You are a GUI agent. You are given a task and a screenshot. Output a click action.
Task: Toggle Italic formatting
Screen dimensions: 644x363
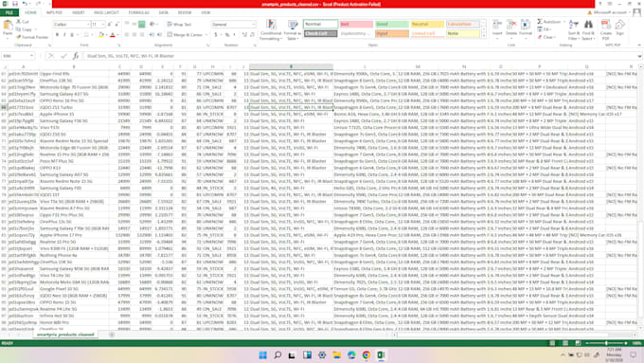click(64, 35)
